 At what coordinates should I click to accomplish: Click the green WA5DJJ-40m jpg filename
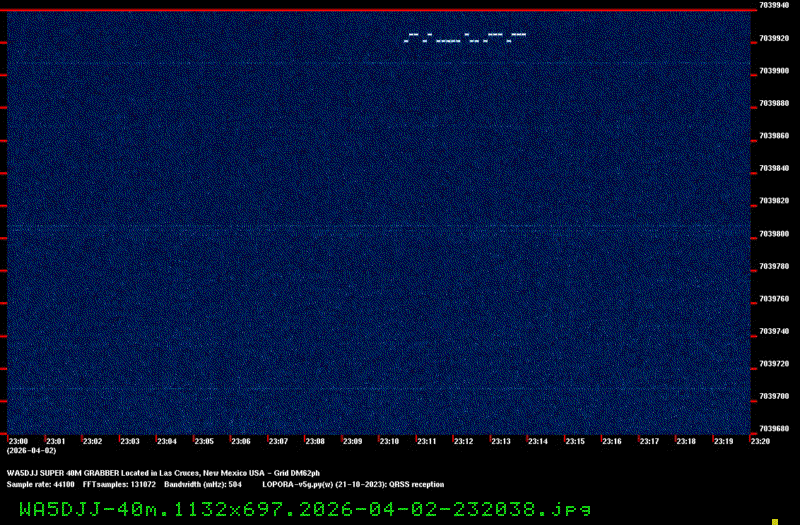coord(305,509)
